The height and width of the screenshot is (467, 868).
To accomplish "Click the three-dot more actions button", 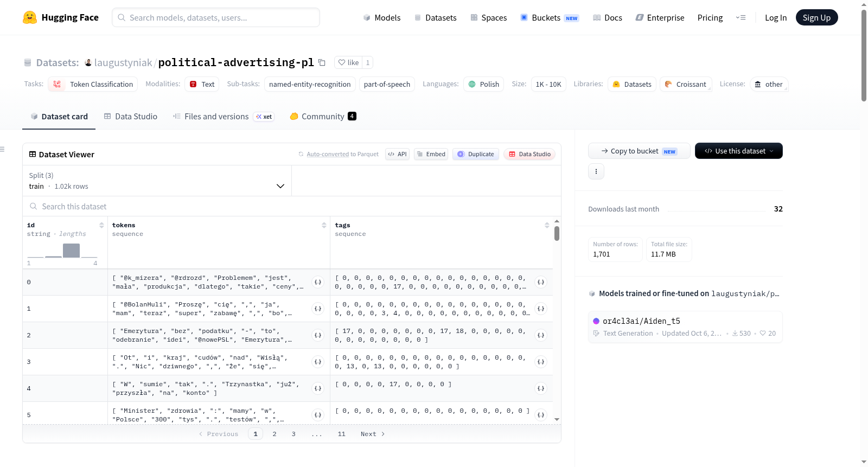I will point(596,171).
